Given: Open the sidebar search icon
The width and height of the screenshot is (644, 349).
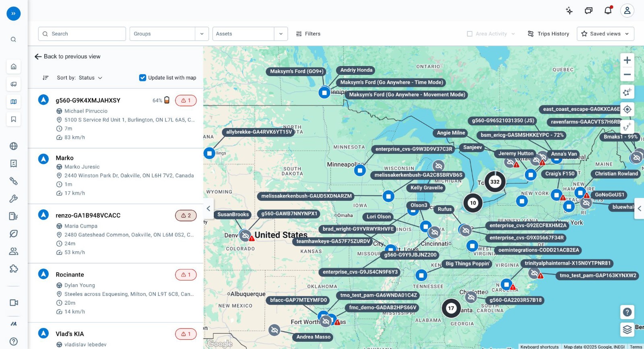Looking at the screenshot, I should pos(13,39).
